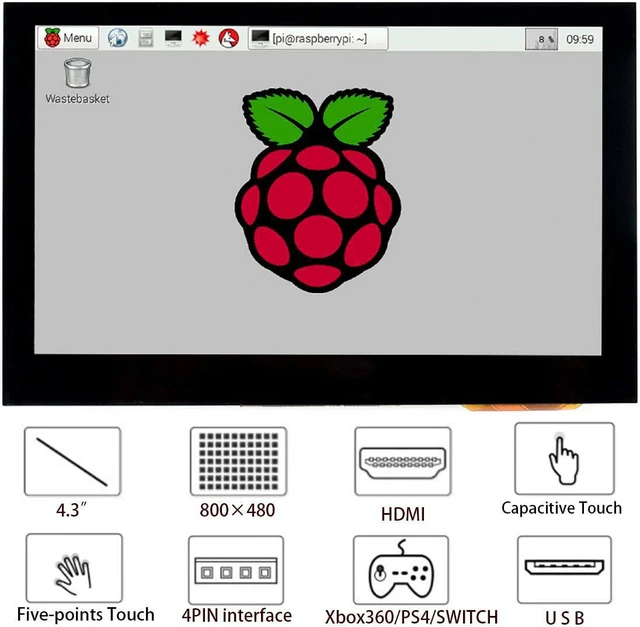This screenshot has width=640, height=627.
Task: Click the 4PIN interface label
Action: (237, 615)
